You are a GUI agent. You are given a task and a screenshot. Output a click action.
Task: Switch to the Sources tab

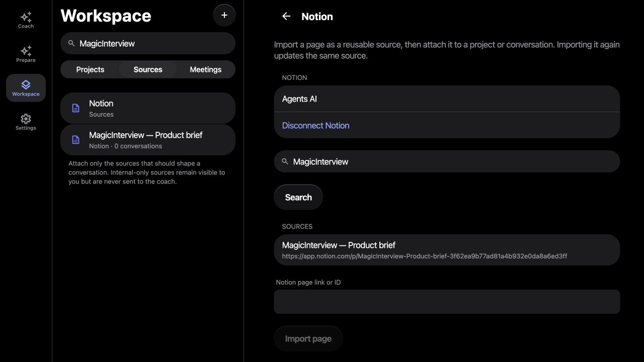[148, 69]
